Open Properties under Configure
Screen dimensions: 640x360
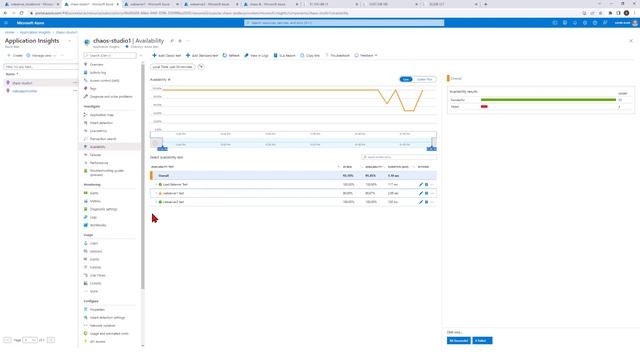point(97,309)
